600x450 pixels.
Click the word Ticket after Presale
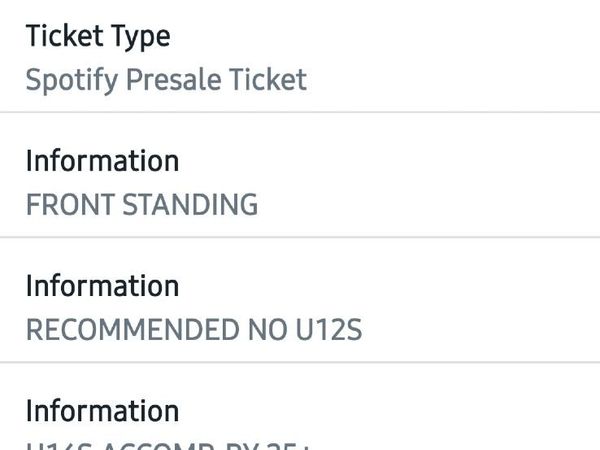click(268, 80)
